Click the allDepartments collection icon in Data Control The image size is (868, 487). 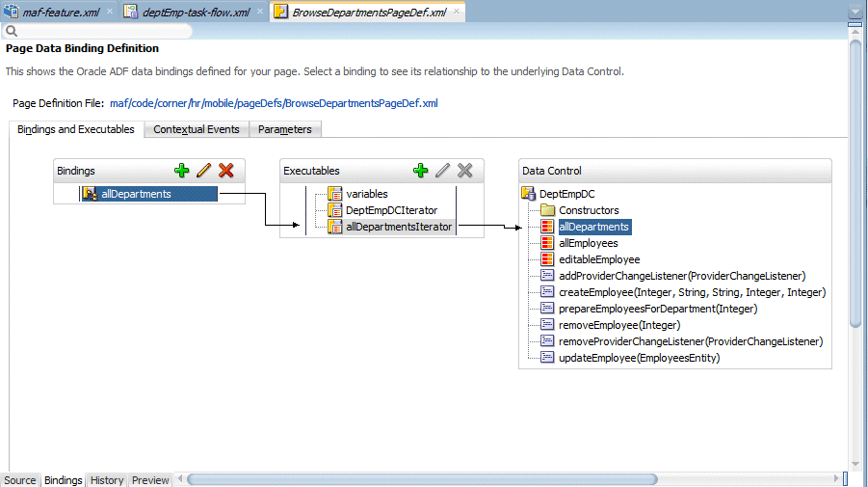[547, 227]
